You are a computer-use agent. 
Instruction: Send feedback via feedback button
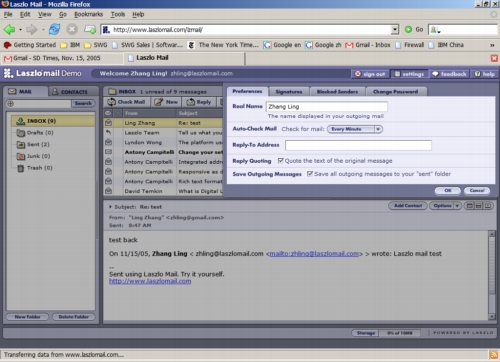(x=449, y=74)
